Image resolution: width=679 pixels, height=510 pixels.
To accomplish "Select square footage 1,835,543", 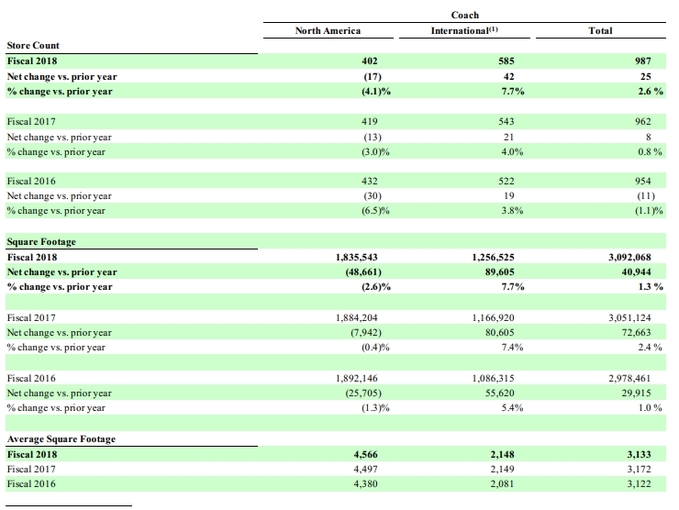I will pos(356,258).
